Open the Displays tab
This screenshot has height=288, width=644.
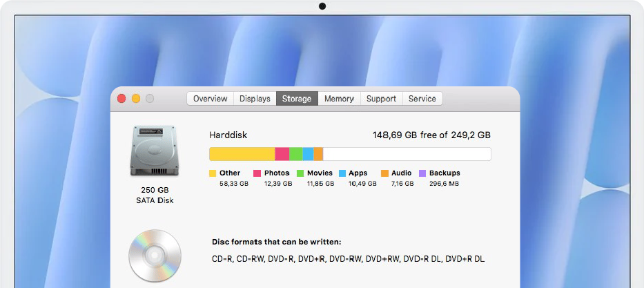tap(255, 99)
